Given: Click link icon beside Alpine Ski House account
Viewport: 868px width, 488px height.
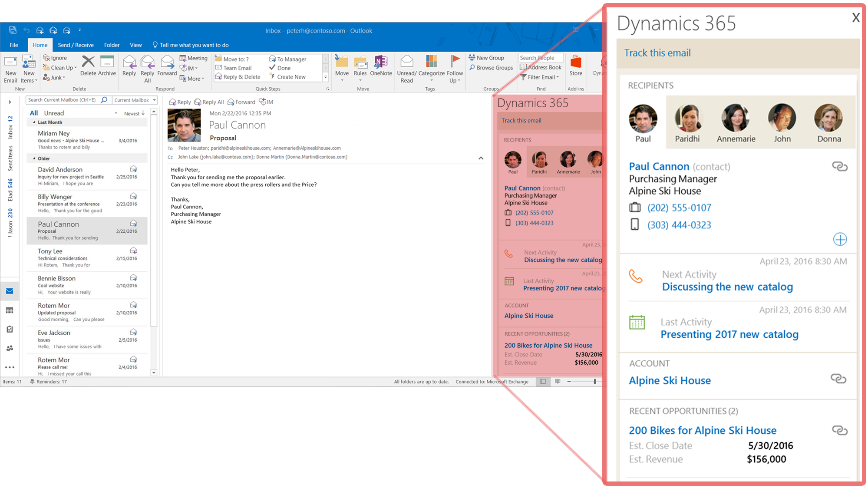Looking at the screenshot, I should pos(838,379).
